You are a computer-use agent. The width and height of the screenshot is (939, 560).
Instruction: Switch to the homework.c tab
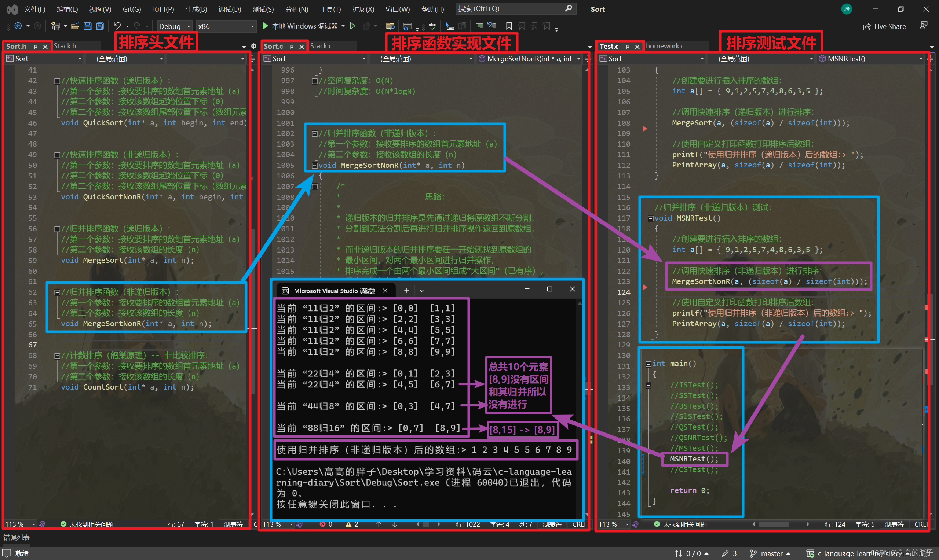[665, 46]
